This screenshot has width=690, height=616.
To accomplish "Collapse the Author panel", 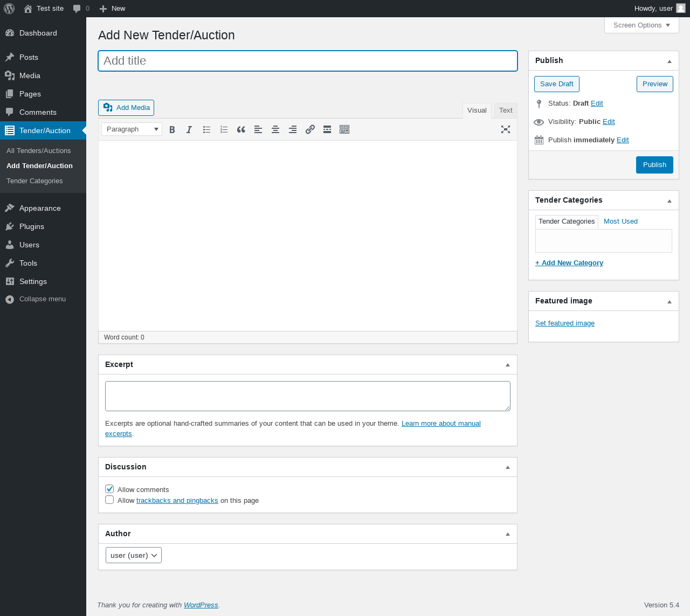I will coord(508,534).
